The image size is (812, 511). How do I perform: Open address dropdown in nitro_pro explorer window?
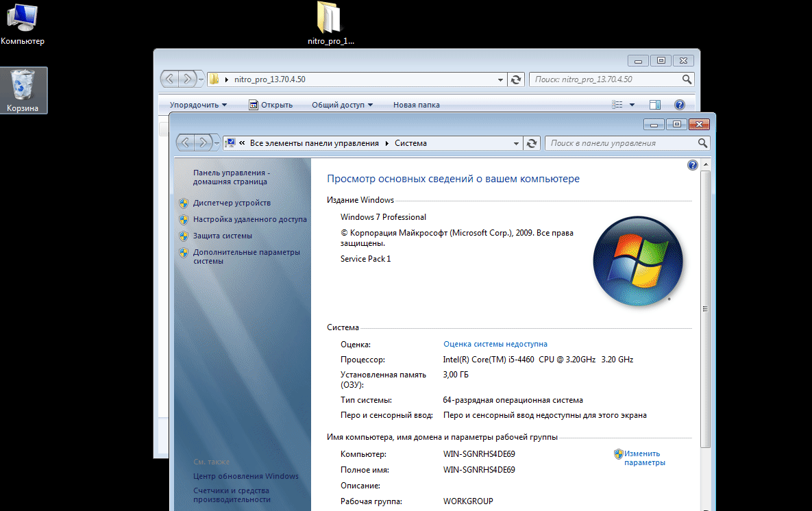pyautogui.click(x=500, y=79)
